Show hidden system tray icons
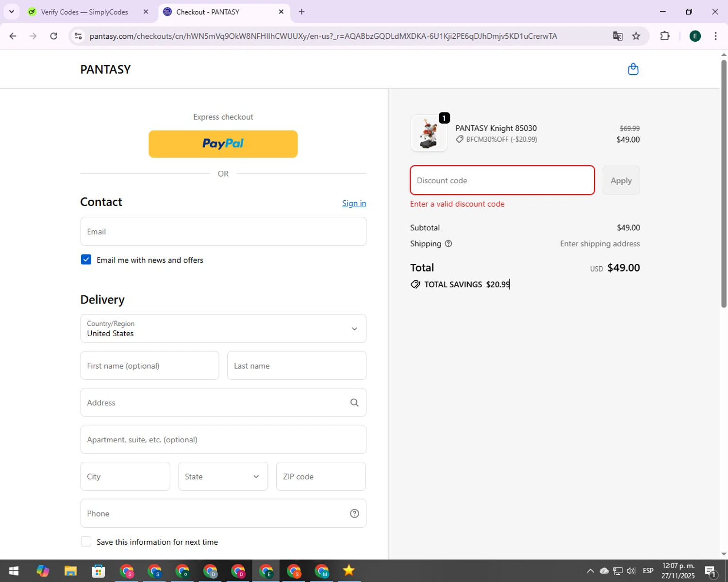Image resolution: width=728 pixels, height=582 pixels. coord(590,571)
